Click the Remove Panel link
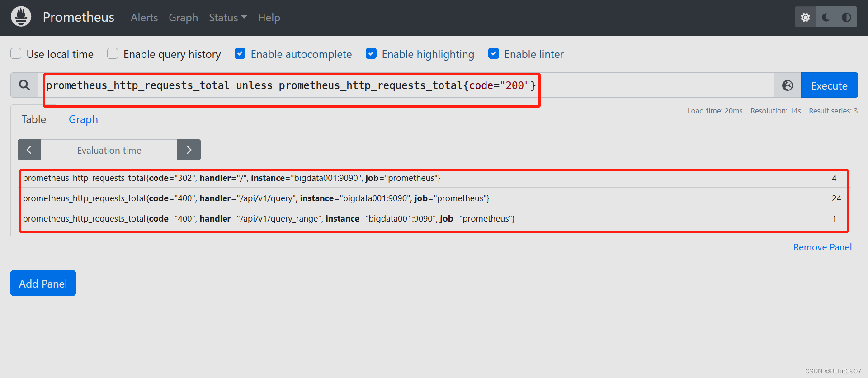868x378 pixels. pos(822,247)
